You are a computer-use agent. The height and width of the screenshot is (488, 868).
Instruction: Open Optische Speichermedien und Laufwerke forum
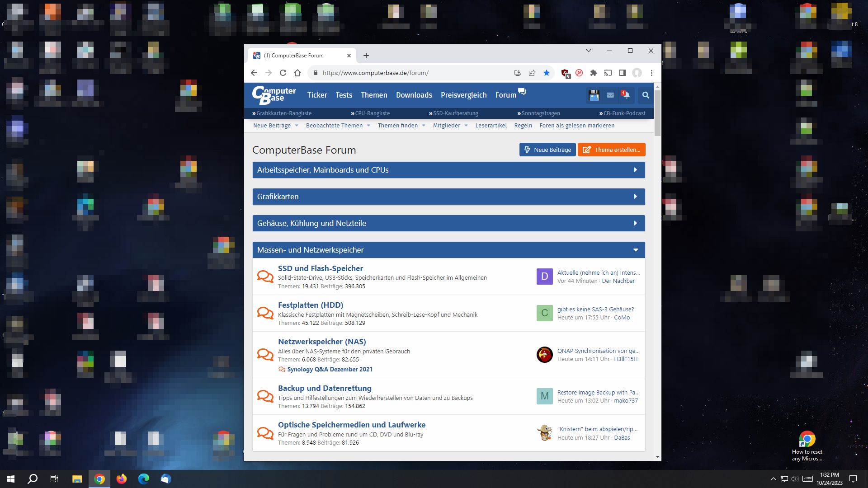[352, 425]
